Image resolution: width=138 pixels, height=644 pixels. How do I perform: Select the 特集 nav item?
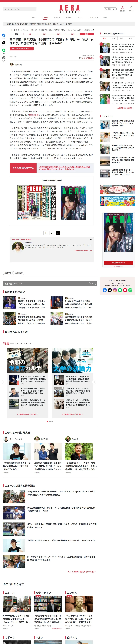pos(105,17)
